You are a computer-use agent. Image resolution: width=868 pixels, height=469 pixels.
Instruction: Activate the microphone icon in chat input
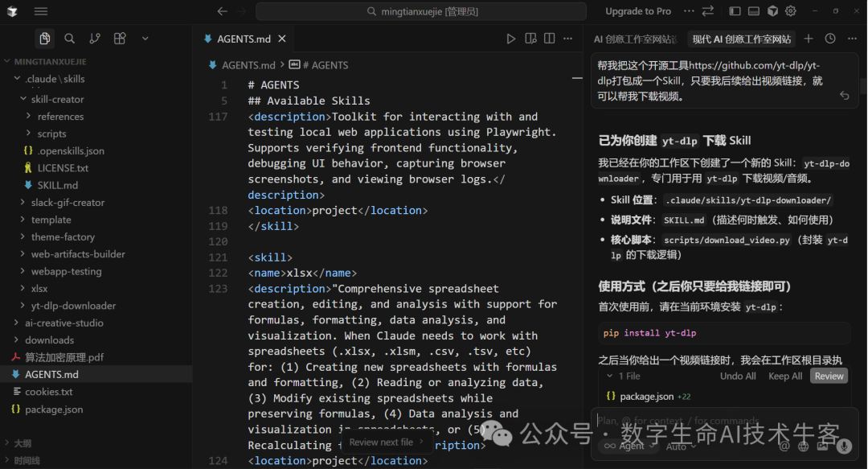(x=844, y=448)
